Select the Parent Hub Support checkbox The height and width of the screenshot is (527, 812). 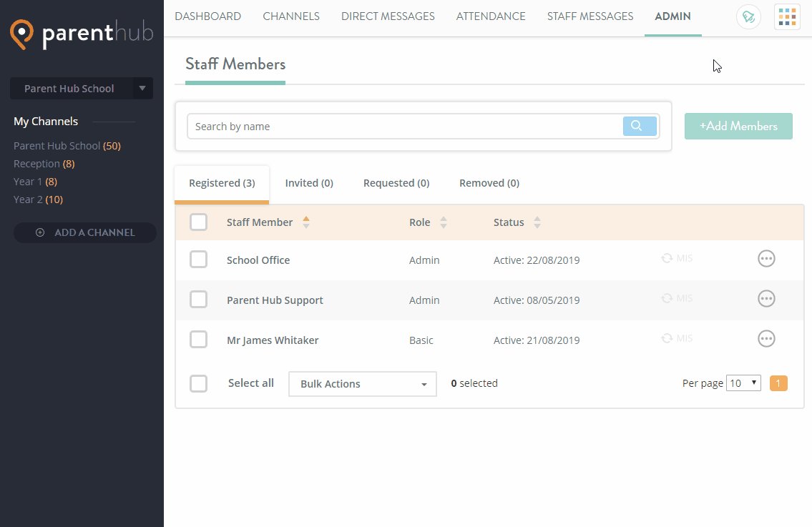click(198, 299)
